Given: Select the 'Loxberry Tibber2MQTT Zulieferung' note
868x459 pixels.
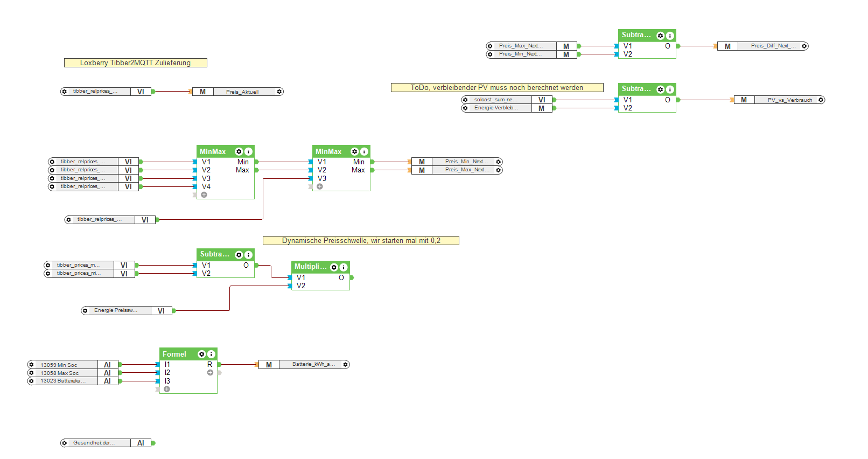Looking at the screenshot, I should (x=136, y=63).
